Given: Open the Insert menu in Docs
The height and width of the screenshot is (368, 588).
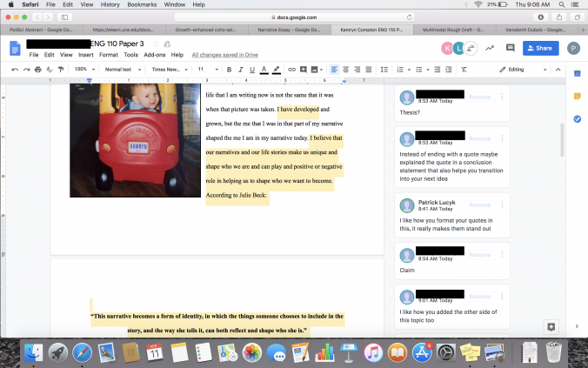Looking at the screenshot, I should [x=86, y=55].
